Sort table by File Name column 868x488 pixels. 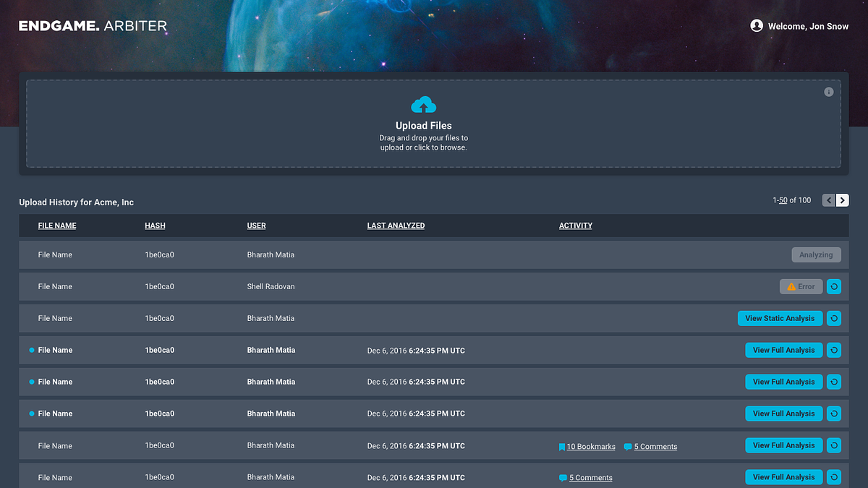(x=56, y=226)
